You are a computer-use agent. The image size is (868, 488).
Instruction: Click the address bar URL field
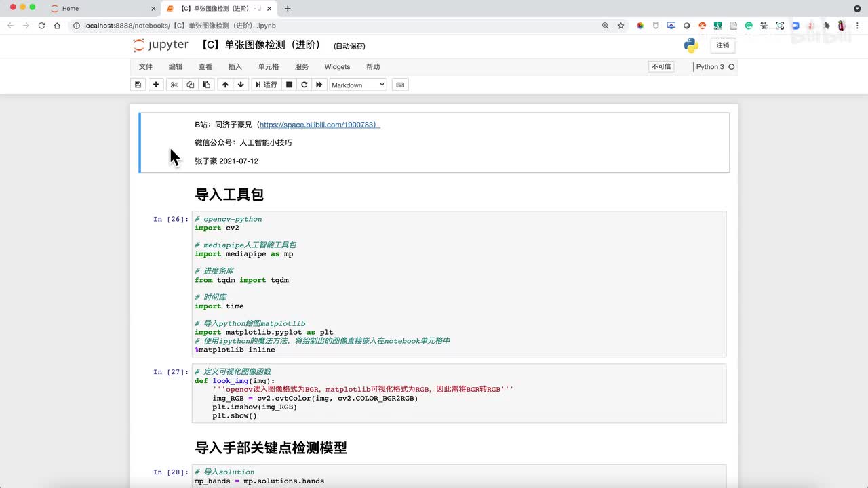click(339, 26)
